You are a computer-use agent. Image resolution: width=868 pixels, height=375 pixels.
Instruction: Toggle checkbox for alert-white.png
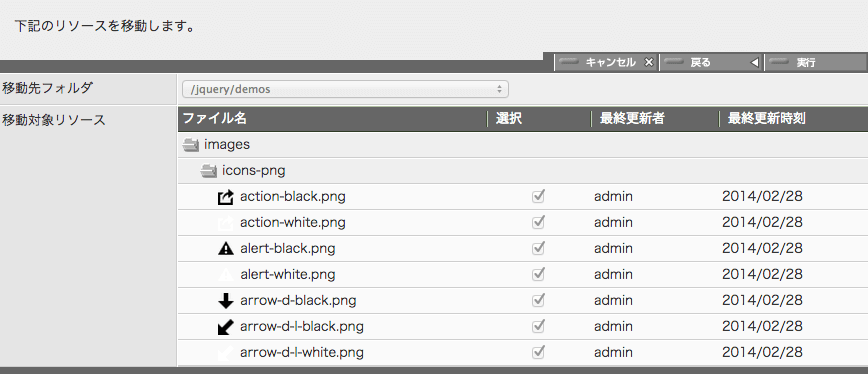[x=538, y=275]
